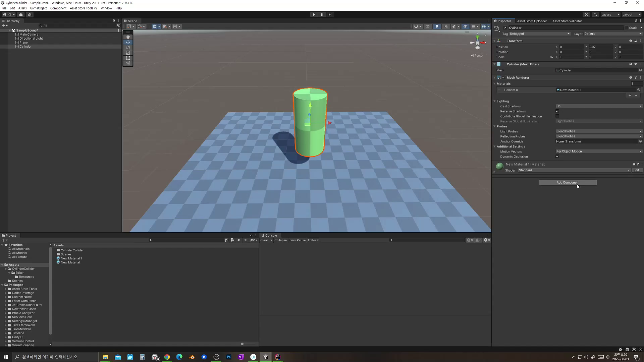The image size is (644, 362).
Task: Toggle Console Collapse button
Action: [x=280, y=240]
